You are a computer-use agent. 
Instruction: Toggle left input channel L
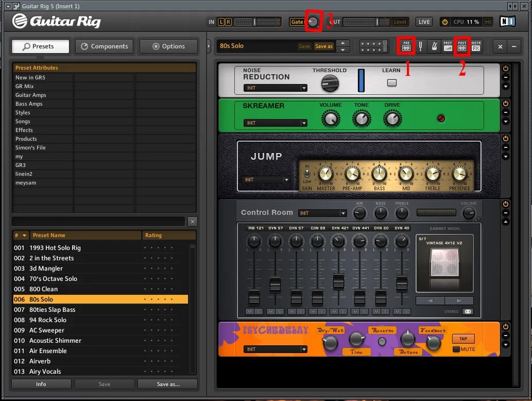221,22
